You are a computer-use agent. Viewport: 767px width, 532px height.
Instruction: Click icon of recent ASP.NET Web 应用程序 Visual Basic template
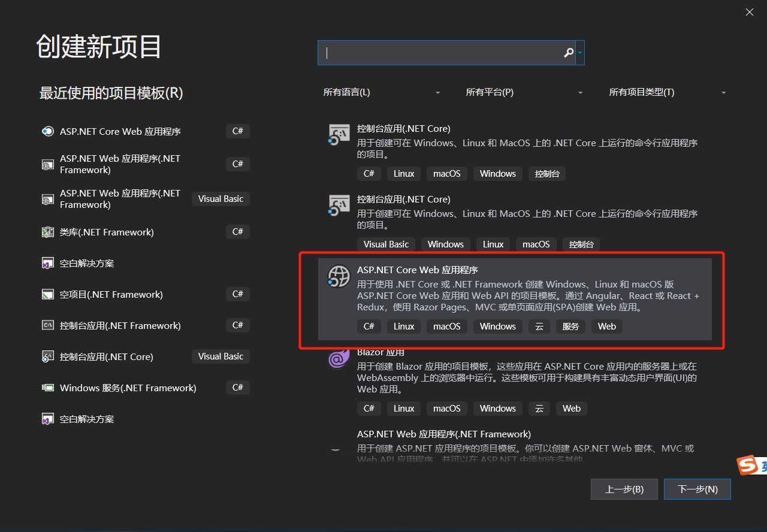pos(47,199)
